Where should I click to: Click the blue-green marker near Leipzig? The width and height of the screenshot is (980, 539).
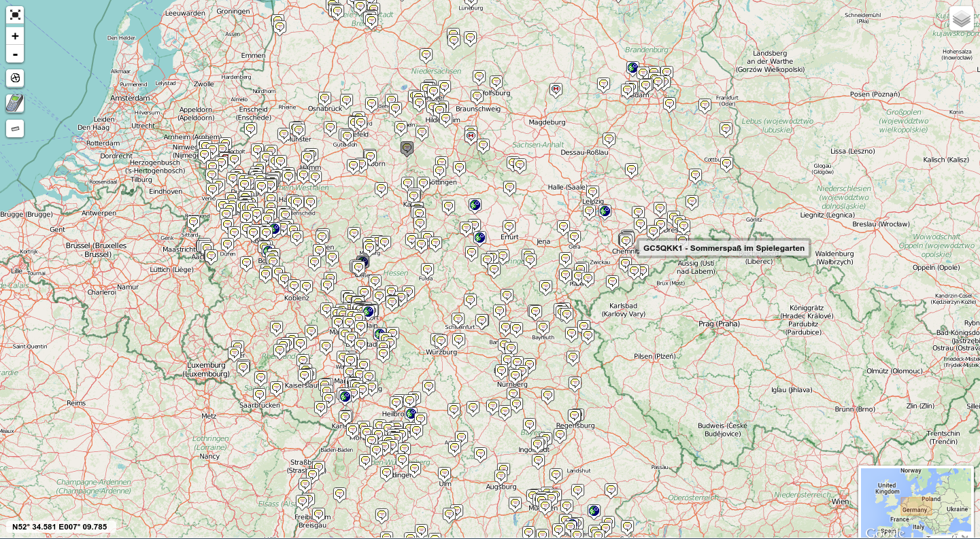point(605,211)
